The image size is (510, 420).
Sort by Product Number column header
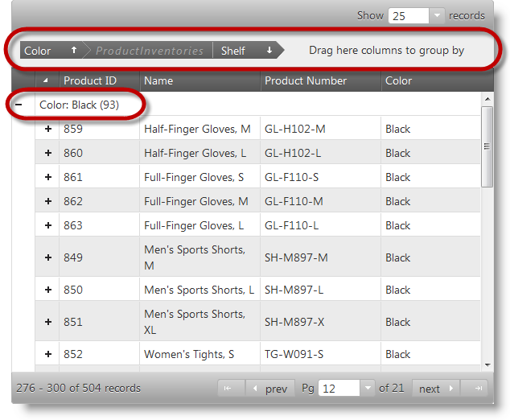point(306,80)
